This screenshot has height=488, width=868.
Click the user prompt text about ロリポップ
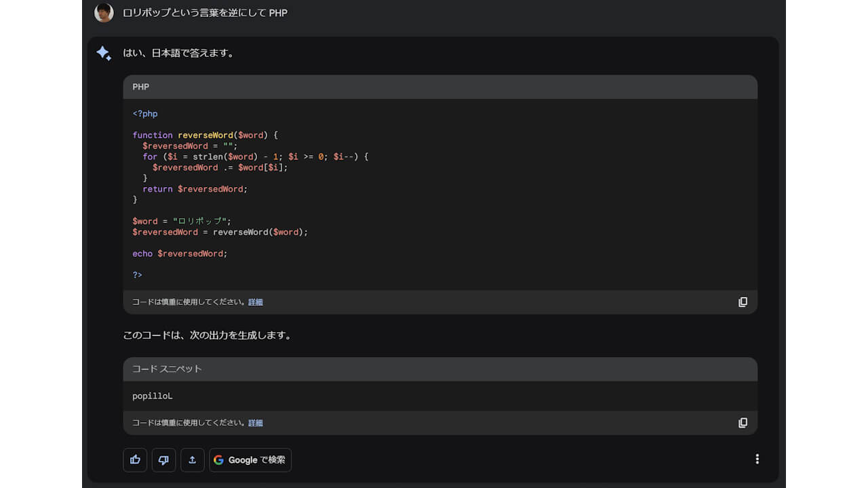coord(205,13)
